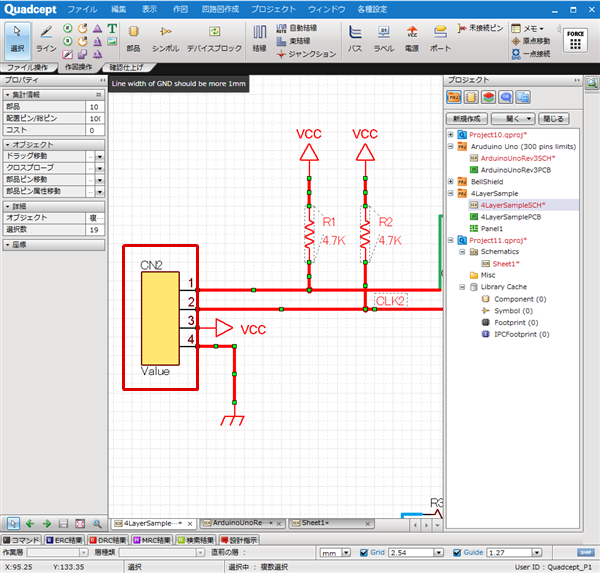Viewport: 600px width, 573px height.
Task: Toggle the Guide checkbox
Action: [x=458, y=553]
